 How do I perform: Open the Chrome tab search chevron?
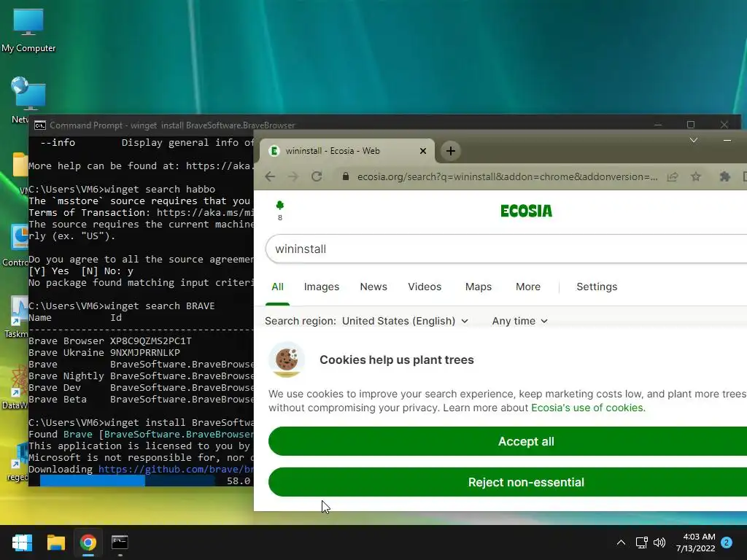(694, 140)
